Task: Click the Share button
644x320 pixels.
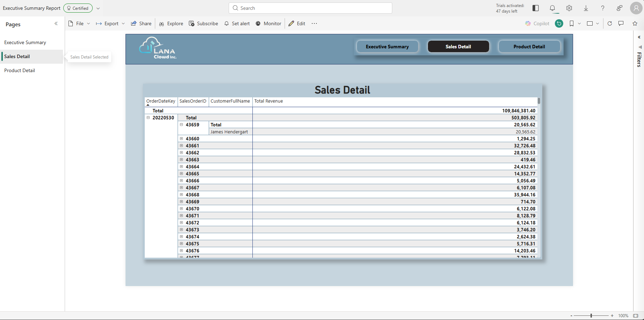Action: pos(141,23)
